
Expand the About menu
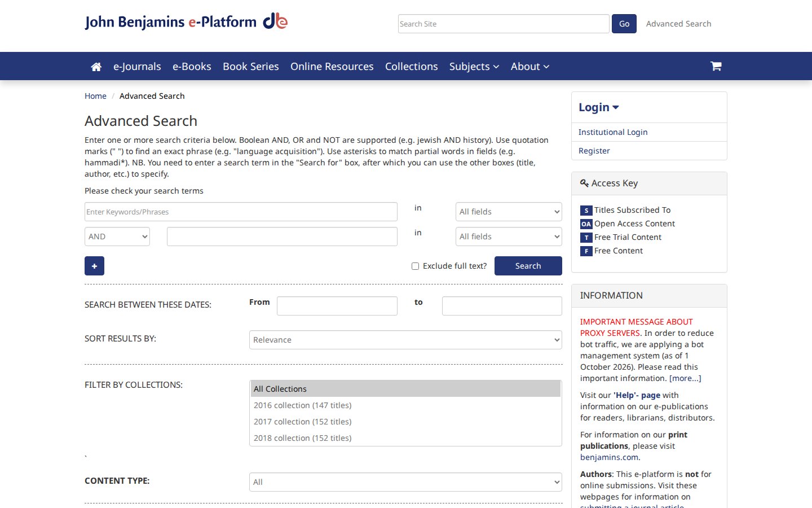530,67
